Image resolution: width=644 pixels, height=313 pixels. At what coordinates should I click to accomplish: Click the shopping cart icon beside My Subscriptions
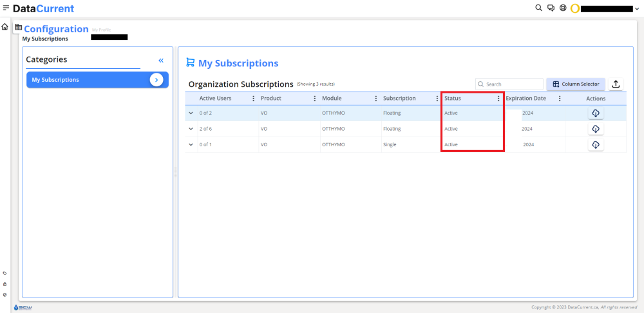coord(190,62)
